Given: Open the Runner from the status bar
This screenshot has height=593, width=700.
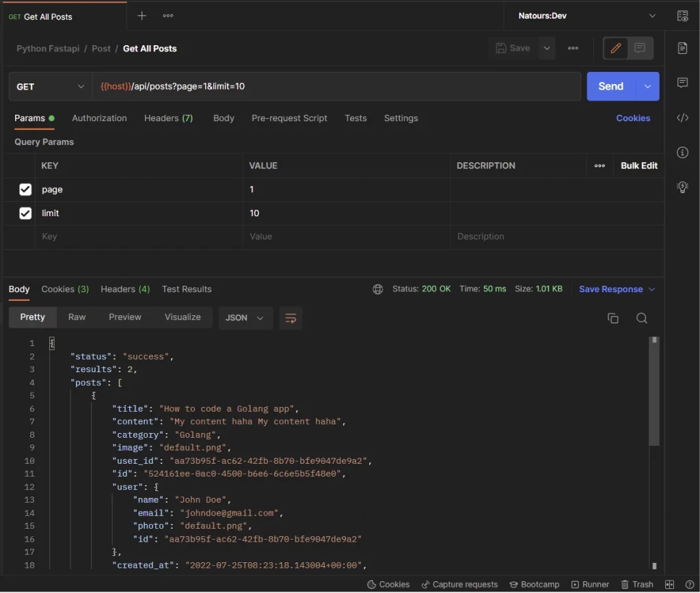Looking at the screenshot, I should (590, 585).
